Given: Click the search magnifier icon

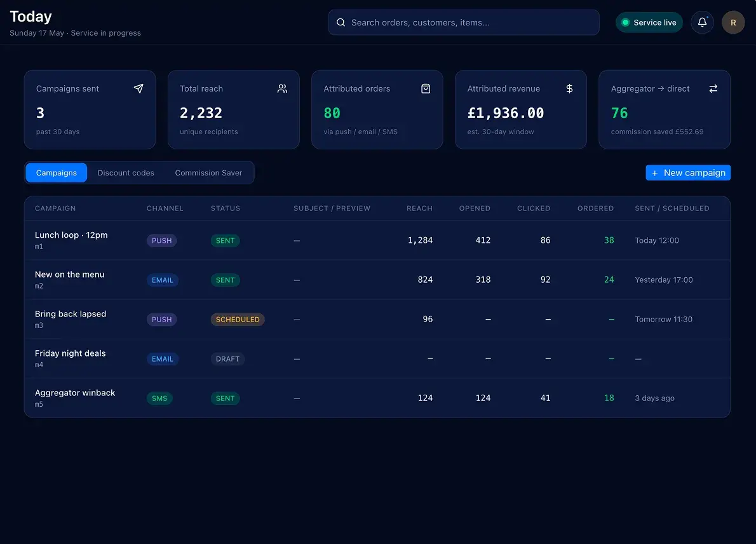Looking at the screenshot, I should [341, 22].
